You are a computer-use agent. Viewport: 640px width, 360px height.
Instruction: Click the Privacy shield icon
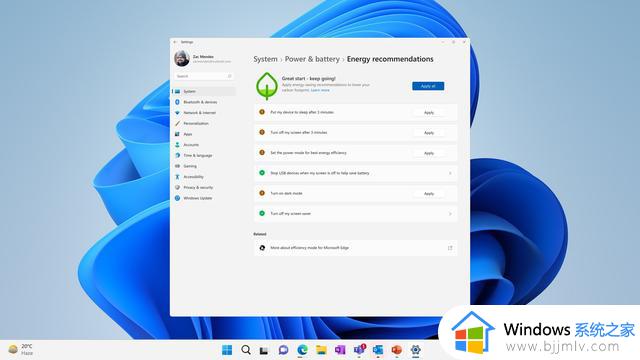tap(178, 187)
